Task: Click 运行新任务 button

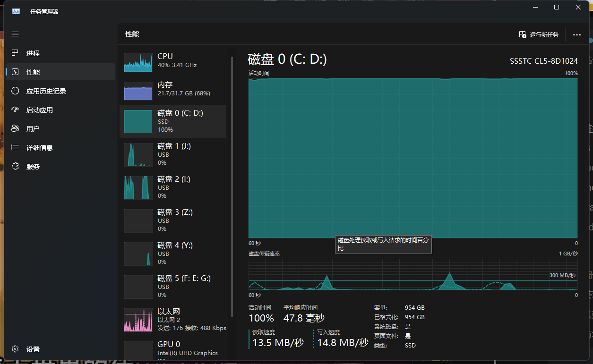Action: tap(539, 34)
